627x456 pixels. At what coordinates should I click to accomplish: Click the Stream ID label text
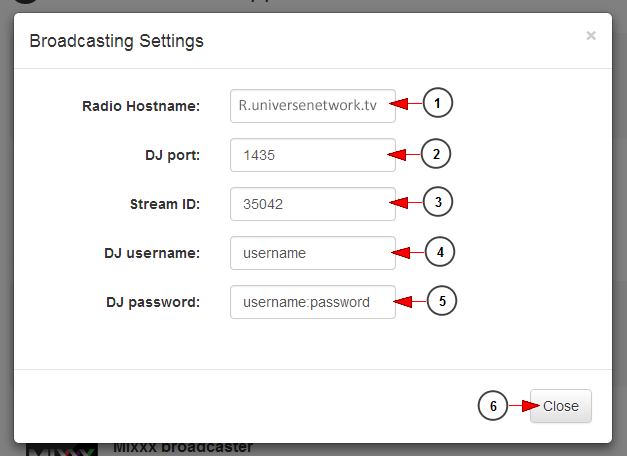coord(165,204)
